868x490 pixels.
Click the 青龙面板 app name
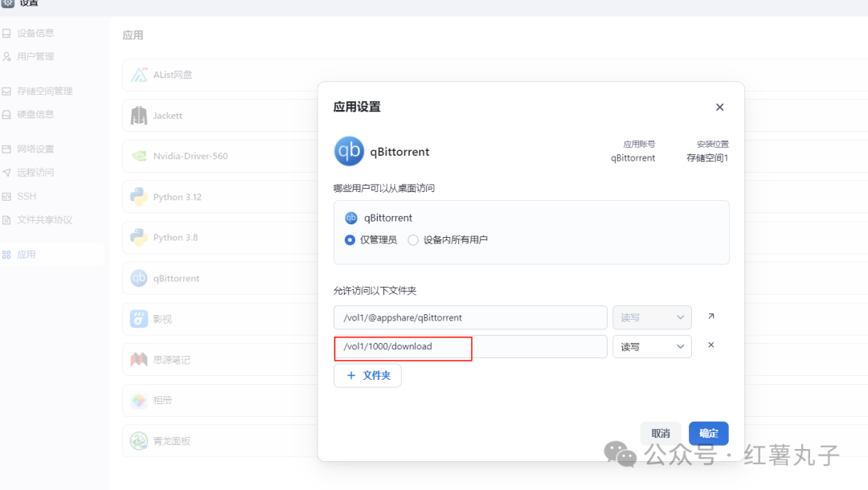[172, 441]
